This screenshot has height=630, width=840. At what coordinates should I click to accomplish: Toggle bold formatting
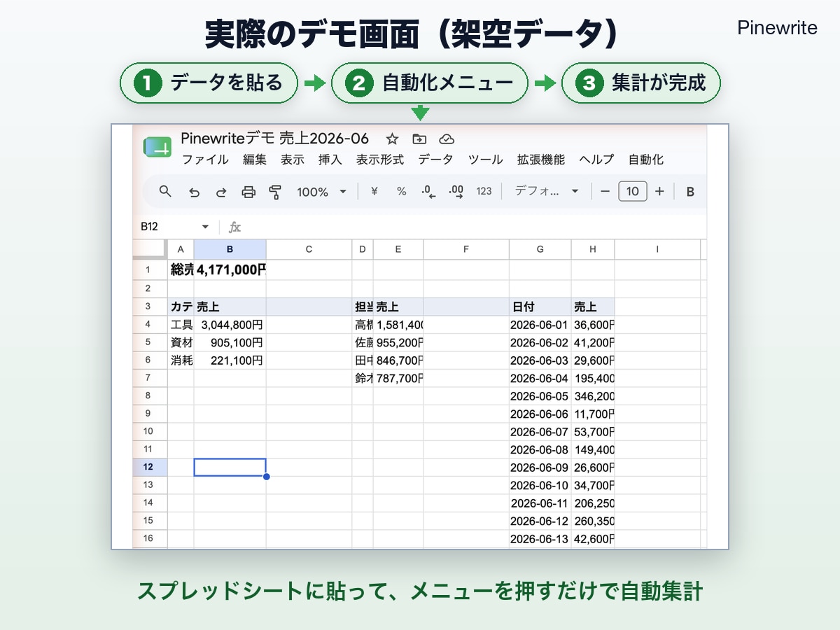(690, 192)
